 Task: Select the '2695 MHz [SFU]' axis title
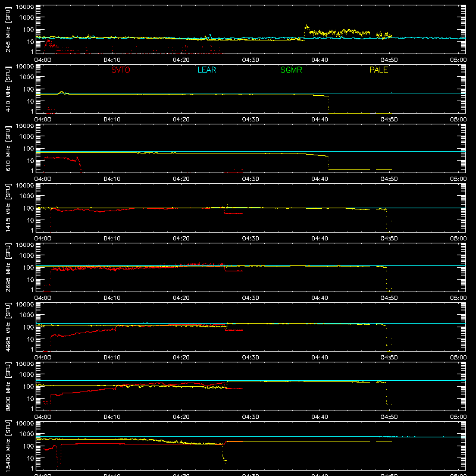[x=8, y=267]
